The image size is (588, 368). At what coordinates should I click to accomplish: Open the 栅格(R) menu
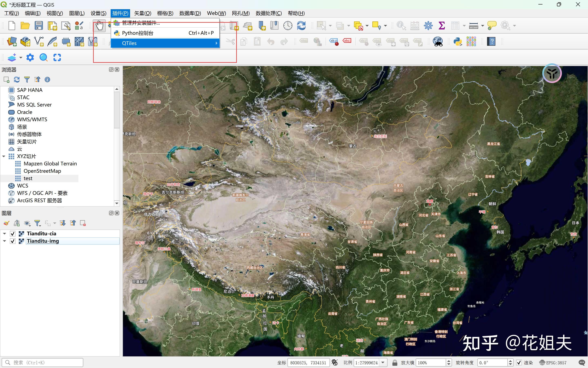pos(165,13)
